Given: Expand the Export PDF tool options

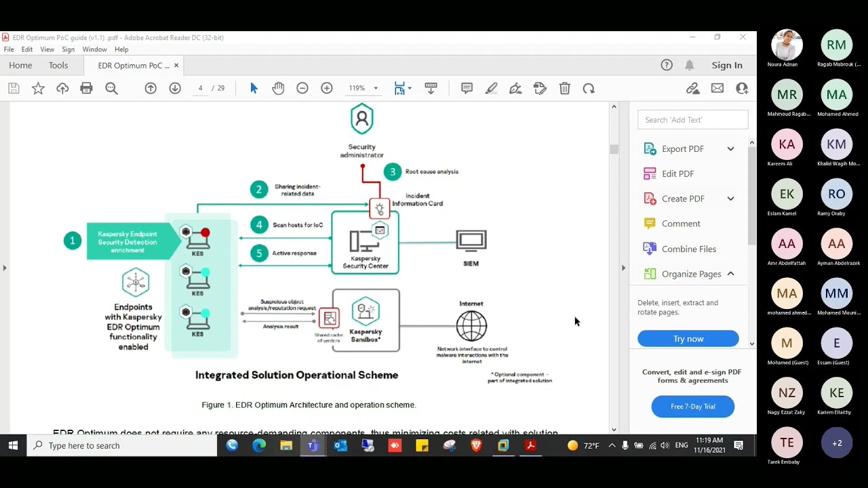Looking at the screenshot, I should [730, 149].
